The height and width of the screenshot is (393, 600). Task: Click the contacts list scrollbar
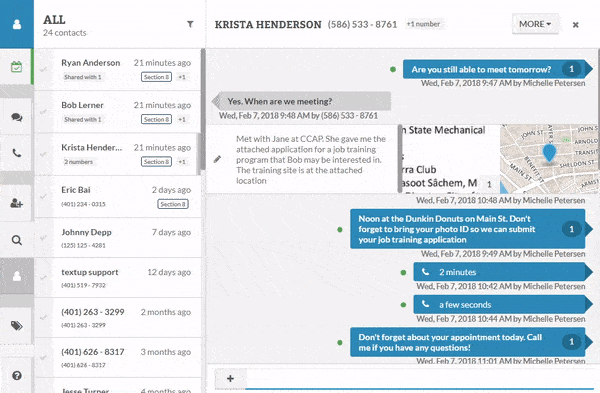203,109
